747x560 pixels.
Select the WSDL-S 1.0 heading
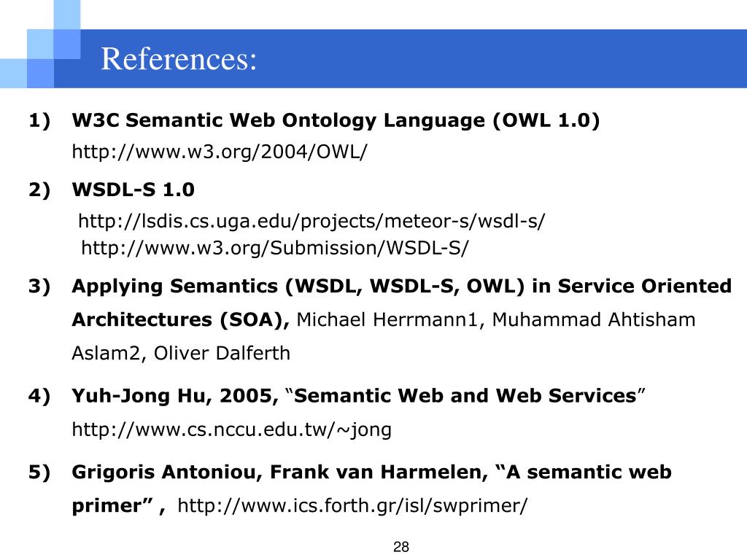click(133, 190)
